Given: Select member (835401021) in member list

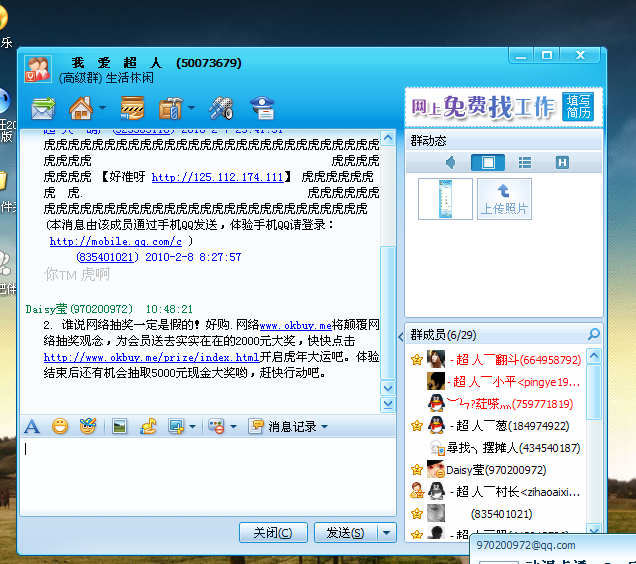Looking at the screenshot, I should 497,514.
